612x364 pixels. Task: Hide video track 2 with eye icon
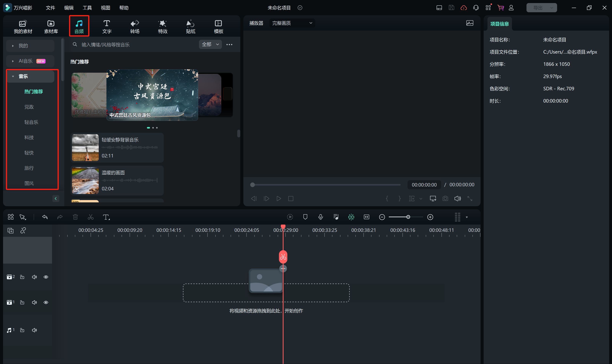46,277
